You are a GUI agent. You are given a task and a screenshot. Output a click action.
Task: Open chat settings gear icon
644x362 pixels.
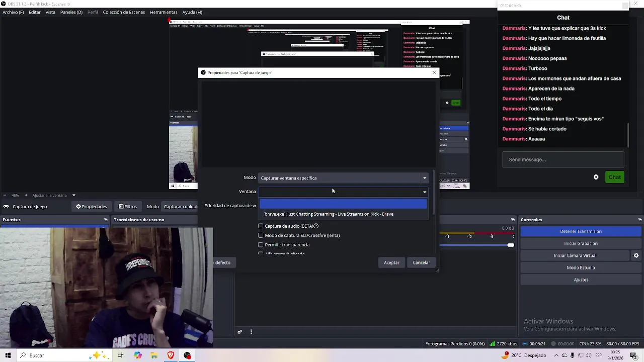pos(596,177)
